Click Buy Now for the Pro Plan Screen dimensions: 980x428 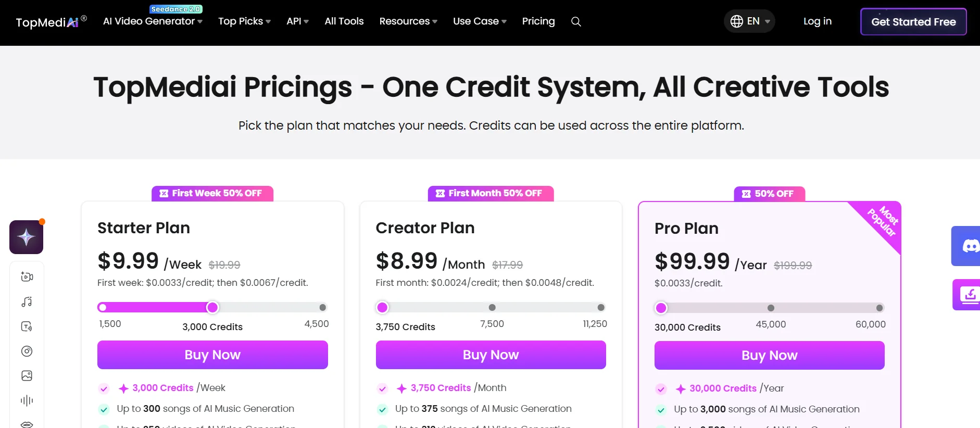tap(769, 355)
